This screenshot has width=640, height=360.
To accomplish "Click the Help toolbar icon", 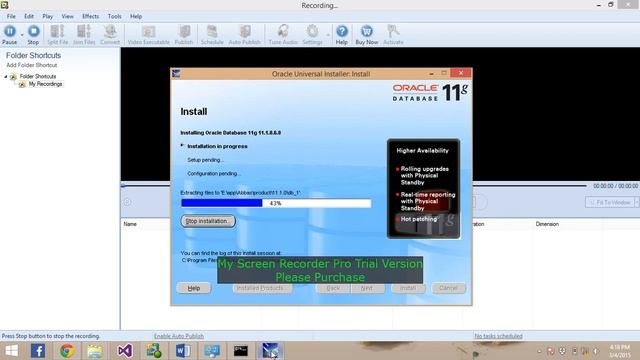I will point(342,35).
